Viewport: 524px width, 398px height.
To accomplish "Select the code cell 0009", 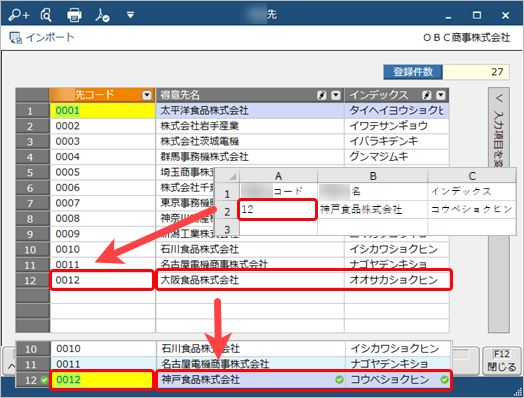I will [x=102, y=234].
